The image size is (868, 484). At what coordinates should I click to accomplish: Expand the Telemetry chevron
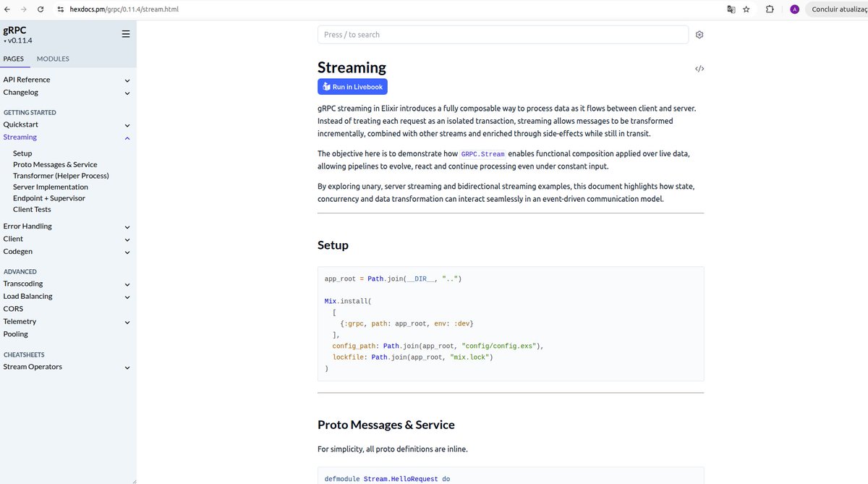127,322
